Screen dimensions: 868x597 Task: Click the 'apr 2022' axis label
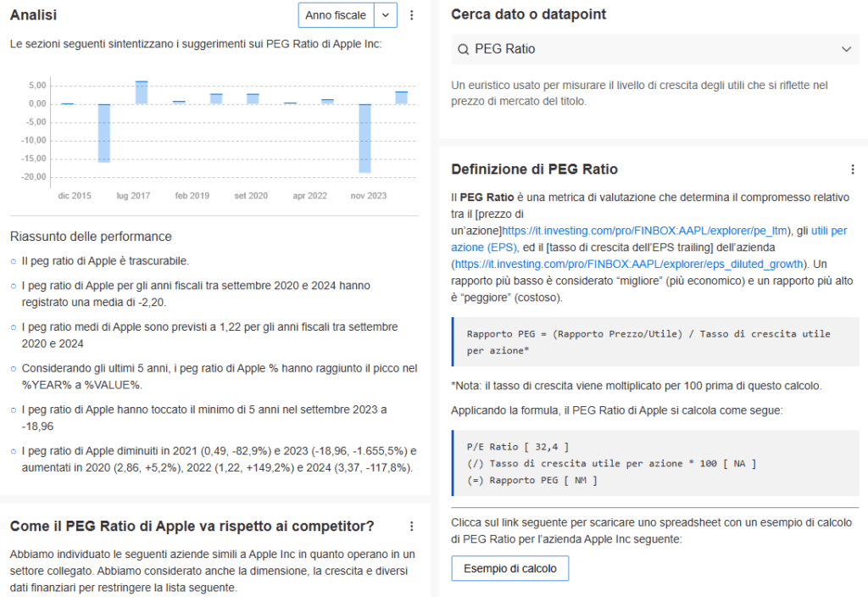coord(310,196)
